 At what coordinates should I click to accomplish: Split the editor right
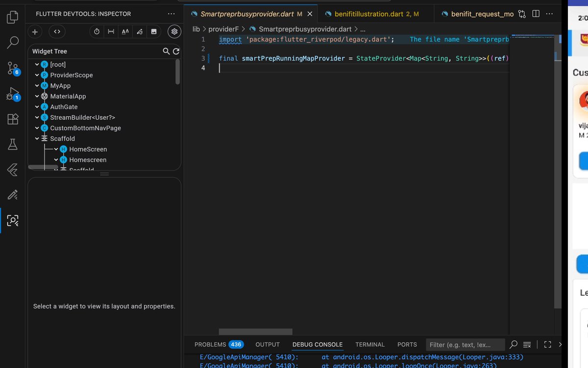[536, 14]
